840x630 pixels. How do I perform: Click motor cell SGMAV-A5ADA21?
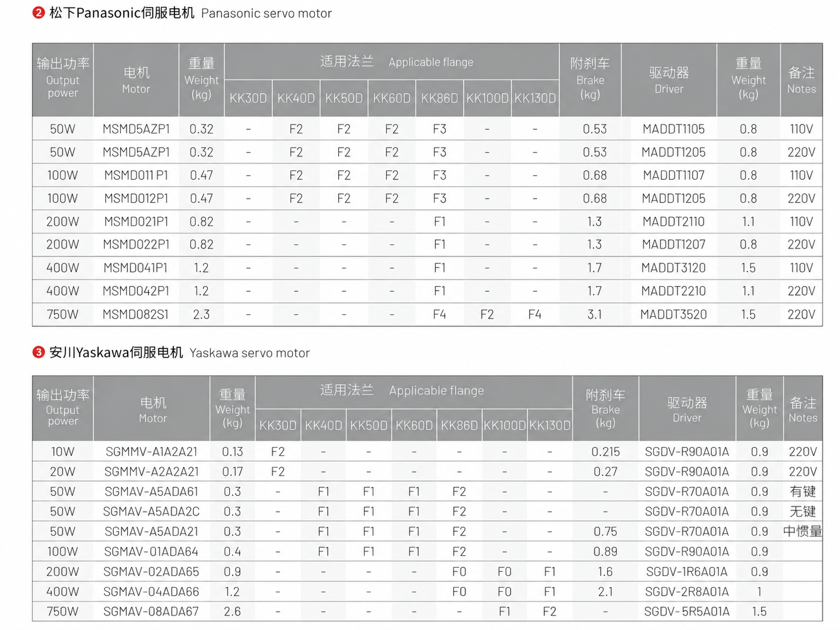[x=151, y=531]
